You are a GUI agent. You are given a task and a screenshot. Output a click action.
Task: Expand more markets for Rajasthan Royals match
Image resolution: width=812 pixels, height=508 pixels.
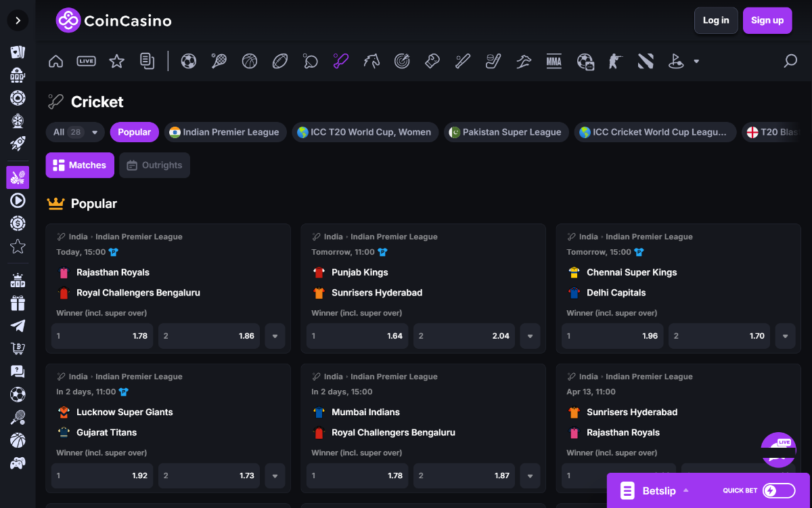pos(275,336)
